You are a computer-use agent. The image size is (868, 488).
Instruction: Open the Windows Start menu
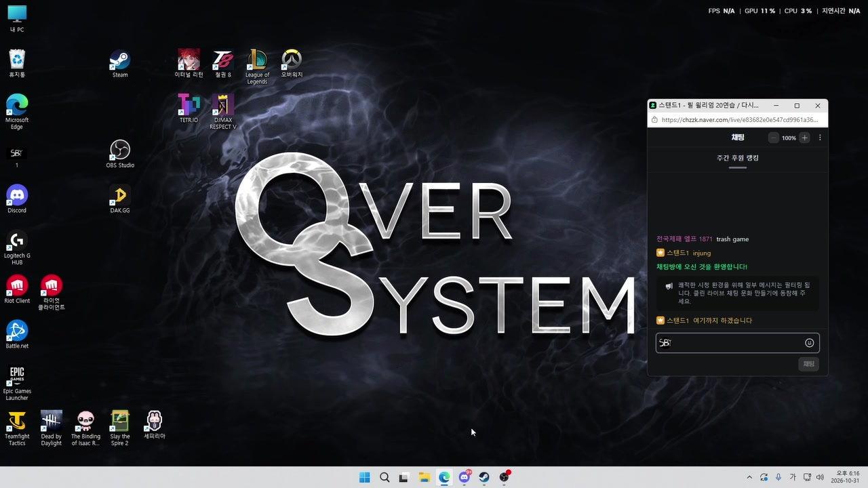(x=364, y=477)
